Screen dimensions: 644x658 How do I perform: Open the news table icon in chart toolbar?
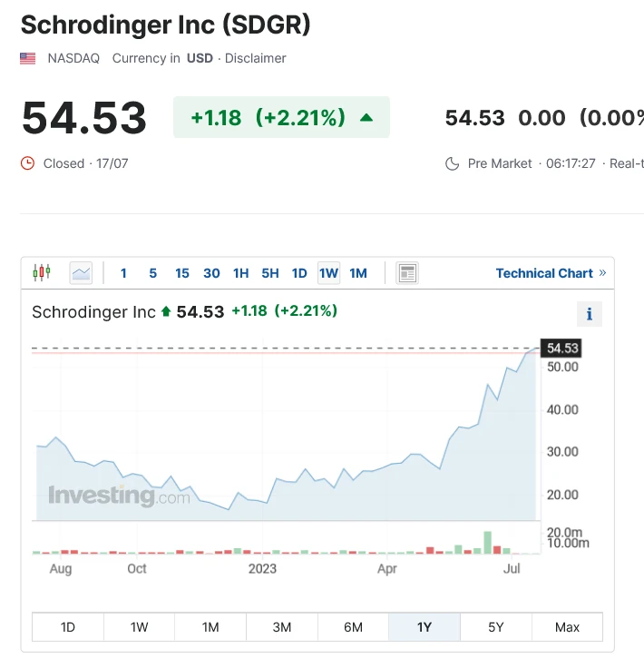(407, 273)
